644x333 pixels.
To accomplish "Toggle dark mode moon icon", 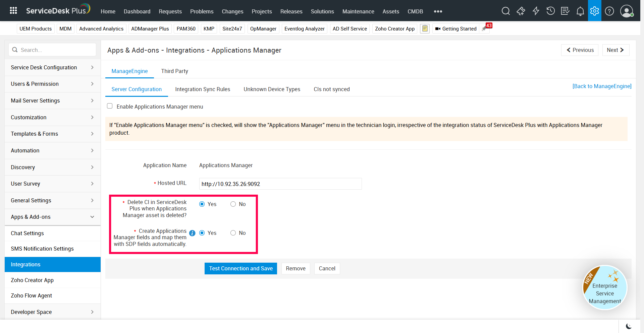I will [629, 326].
